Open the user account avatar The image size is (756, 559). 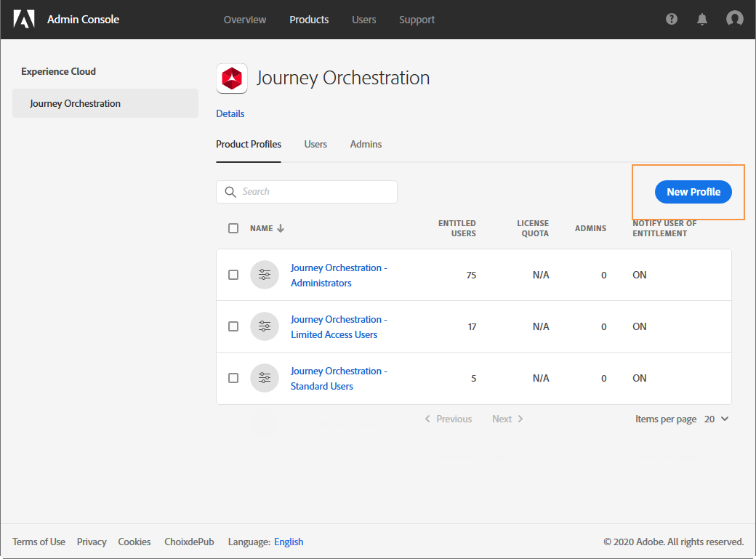(x=734, y=19)
